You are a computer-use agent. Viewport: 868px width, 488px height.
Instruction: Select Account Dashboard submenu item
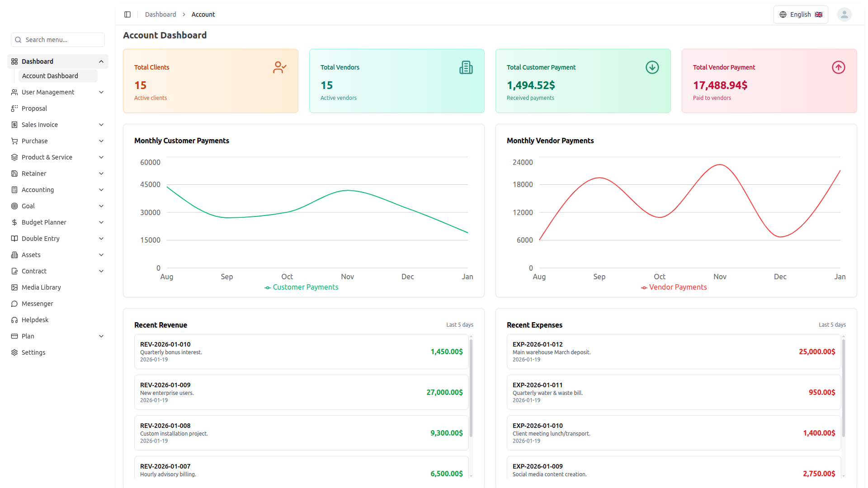pos(50,76)
